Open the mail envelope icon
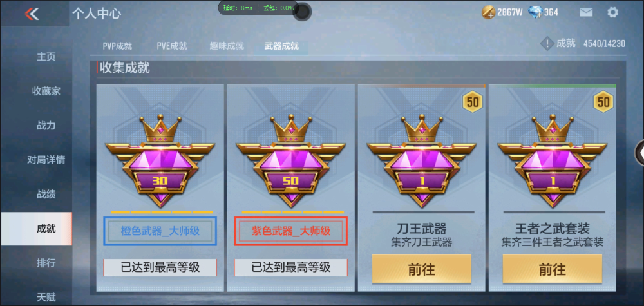 tap(586, 12)
